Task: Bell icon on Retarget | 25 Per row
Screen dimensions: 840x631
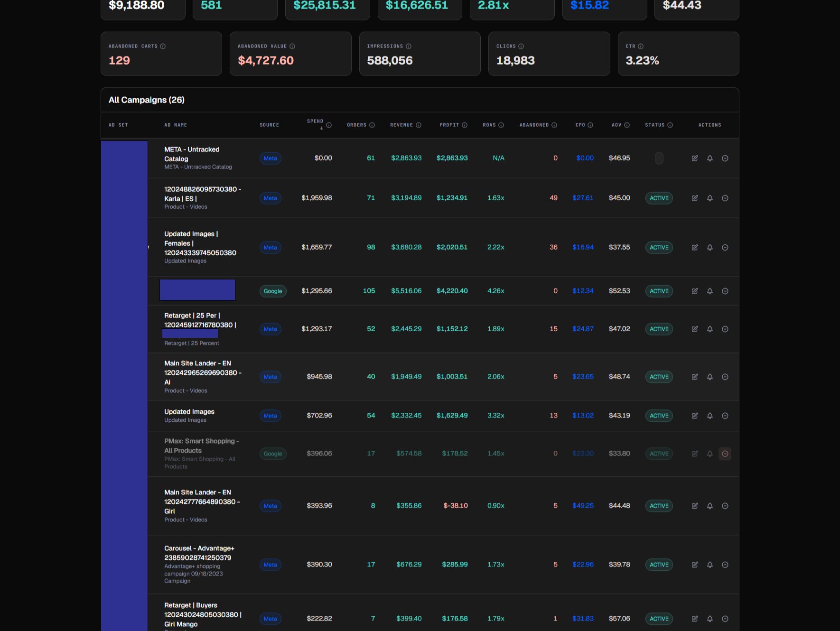Action: pyautogui.click(x=710, y=329)
